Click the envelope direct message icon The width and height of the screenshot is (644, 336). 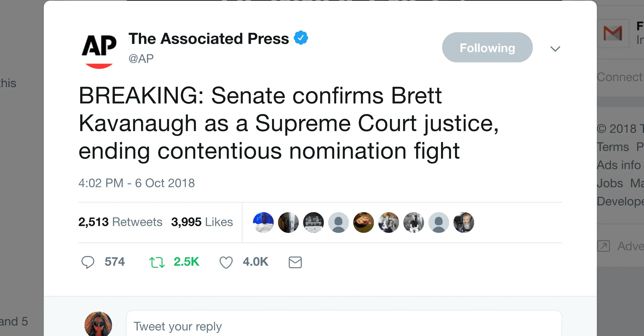pos(295,262)
